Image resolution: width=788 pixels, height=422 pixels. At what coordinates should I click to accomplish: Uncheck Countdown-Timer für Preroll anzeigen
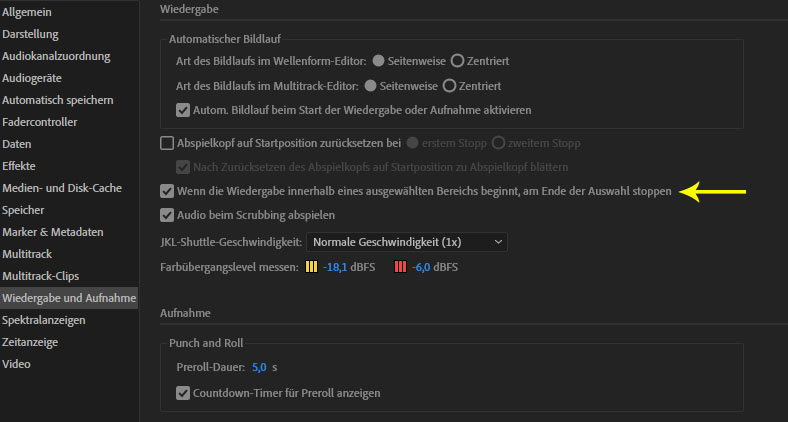click(183, 393)
